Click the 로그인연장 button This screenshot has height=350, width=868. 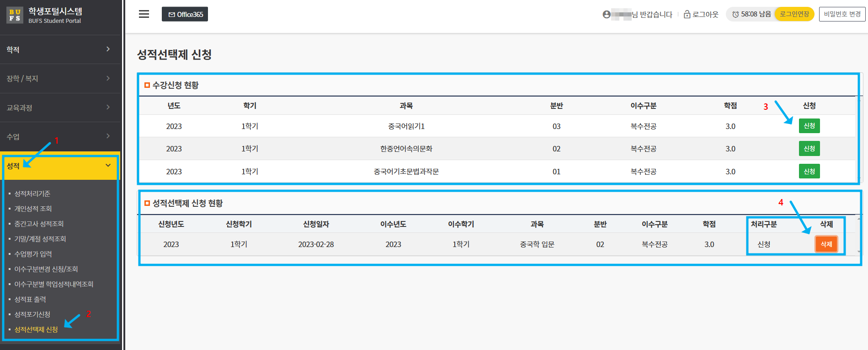coord(794,14)
